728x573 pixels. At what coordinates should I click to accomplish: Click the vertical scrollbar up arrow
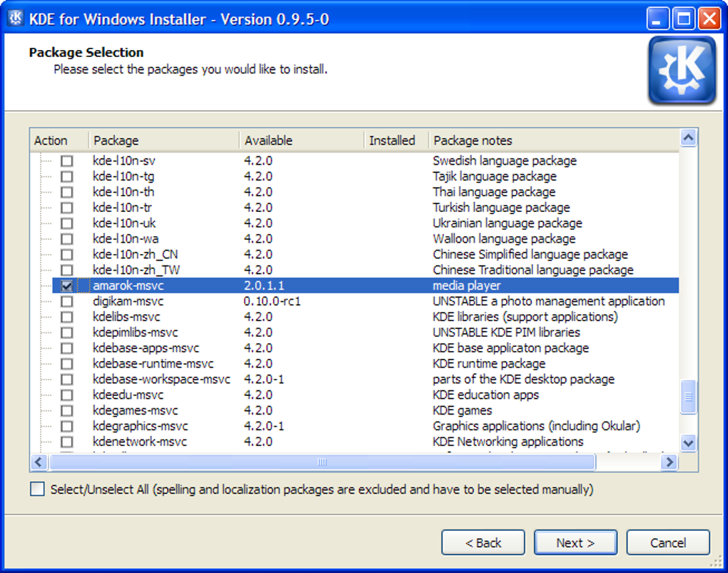click(689, 138)
